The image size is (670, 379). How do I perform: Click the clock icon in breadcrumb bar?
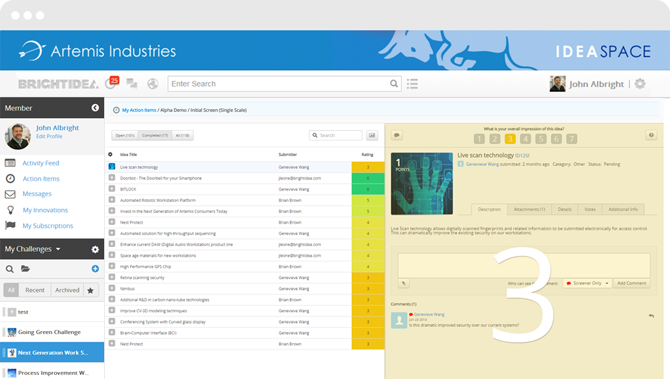116,110
